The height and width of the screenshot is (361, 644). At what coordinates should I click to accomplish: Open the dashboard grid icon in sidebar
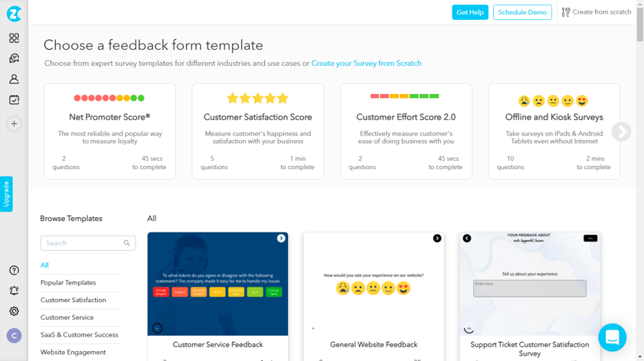click(x=14, y=38)
